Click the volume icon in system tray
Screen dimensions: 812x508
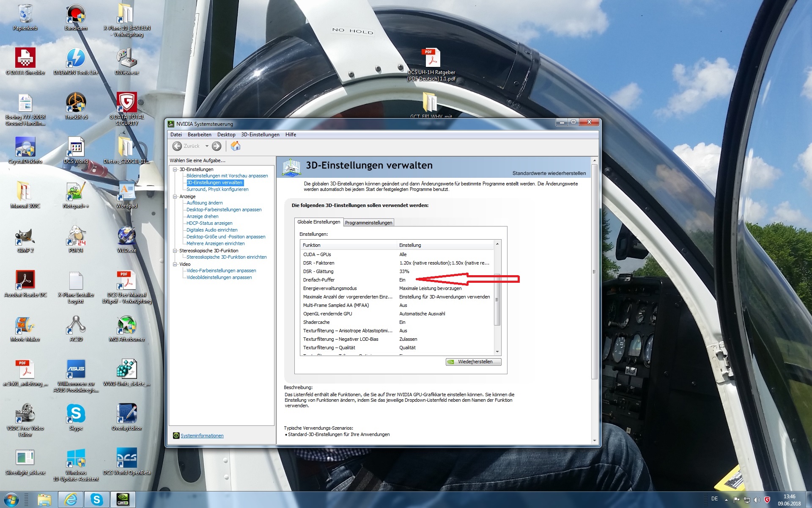point(757,500)
